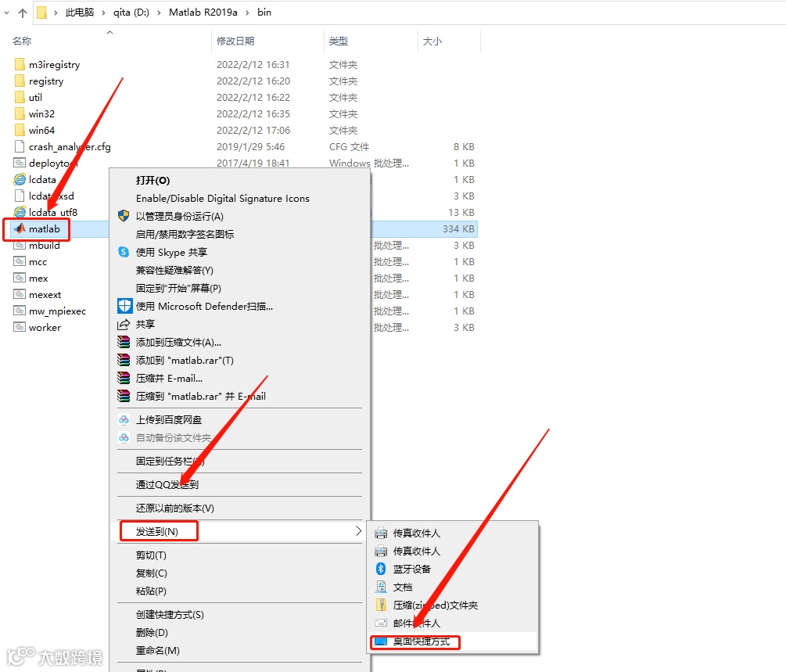Select the lcdata_utf8 file name
786x672 pixels.
point(53,212)
